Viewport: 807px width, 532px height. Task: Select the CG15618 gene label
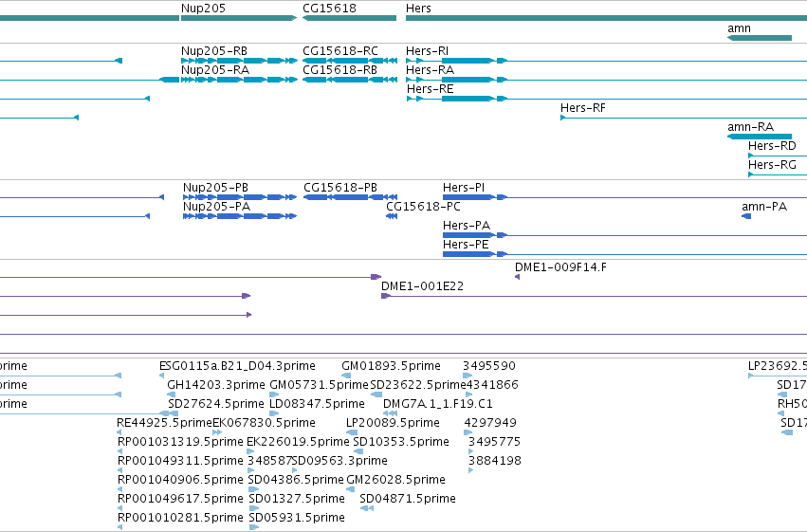point(329,9)
